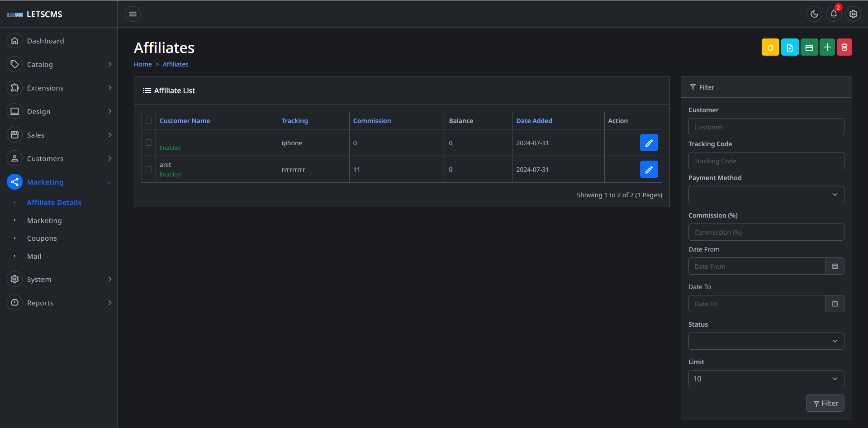Click the yellow refresh button
The image size is (868, 428).
[770, 48]
